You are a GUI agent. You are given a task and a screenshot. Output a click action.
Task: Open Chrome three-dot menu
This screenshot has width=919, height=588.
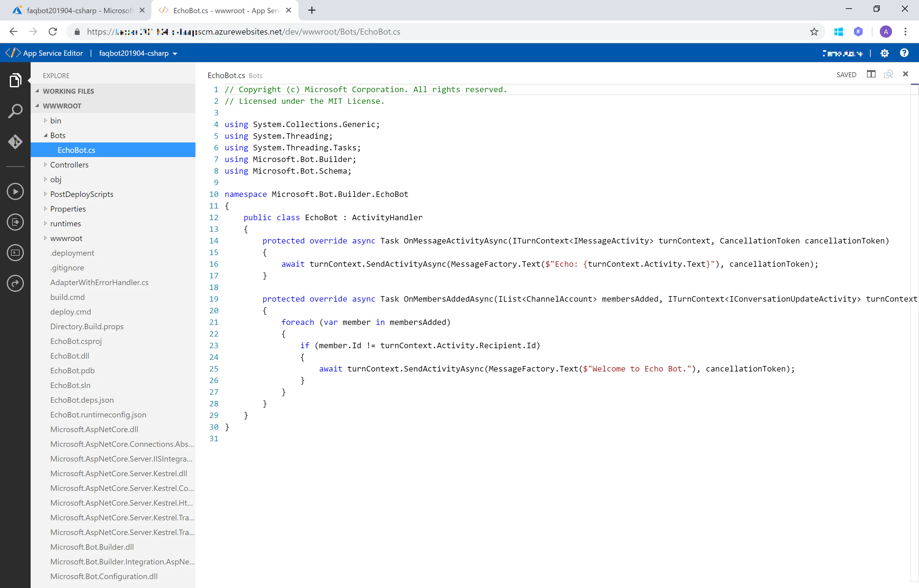point(905,32)
